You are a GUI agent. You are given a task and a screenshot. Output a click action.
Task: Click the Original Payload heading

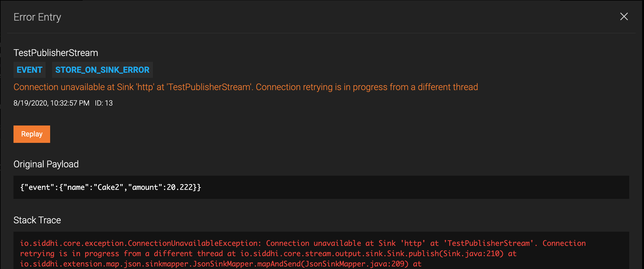[46, 164]
